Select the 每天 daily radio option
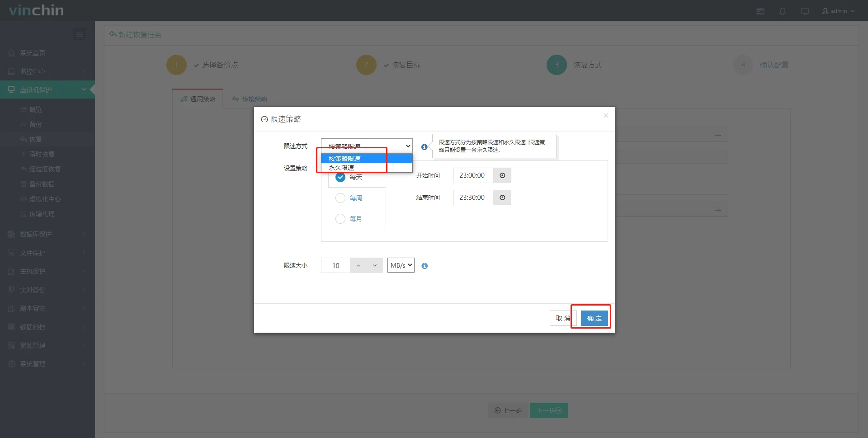 click(x=340, y=177)
